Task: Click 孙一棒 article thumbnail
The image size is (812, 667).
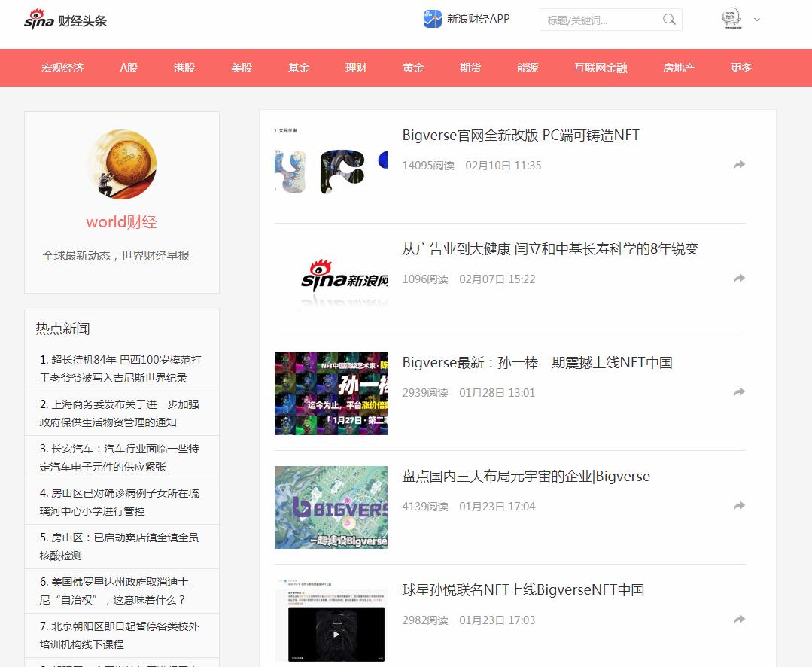Action: pos(331,394)
